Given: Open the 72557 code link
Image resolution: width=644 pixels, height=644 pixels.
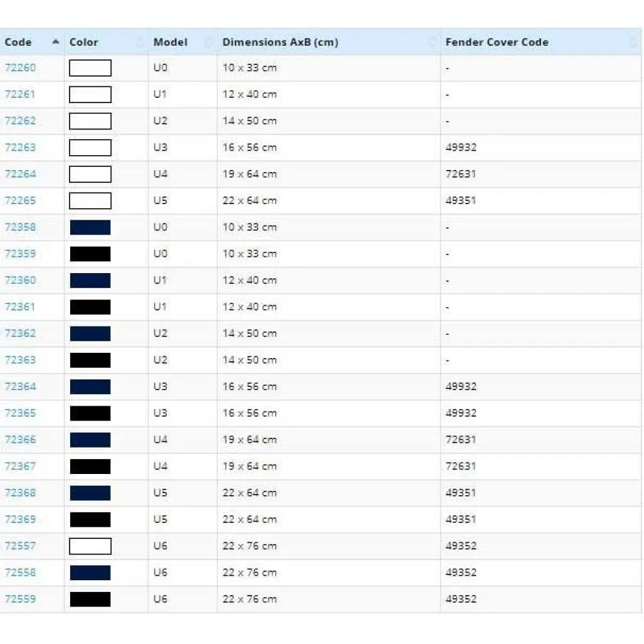Looking at the screenshot, I should [x=20, y=546].
